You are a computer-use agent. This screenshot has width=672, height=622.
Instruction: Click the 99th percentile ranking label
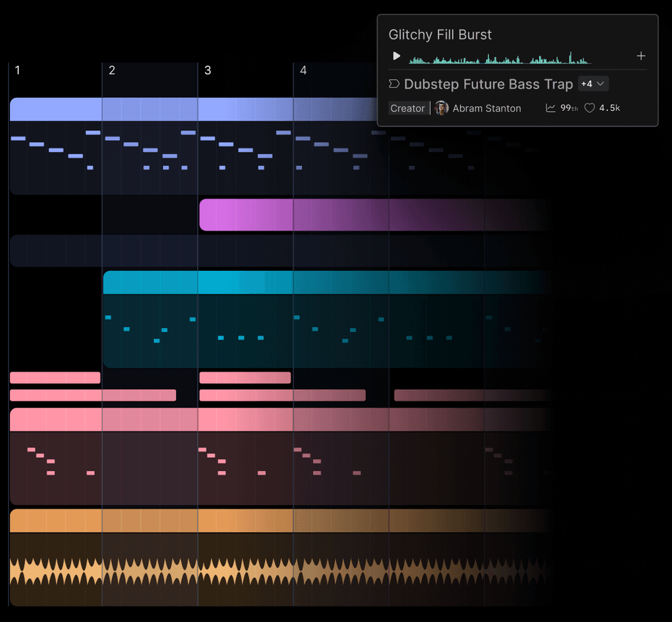(567, 108)
